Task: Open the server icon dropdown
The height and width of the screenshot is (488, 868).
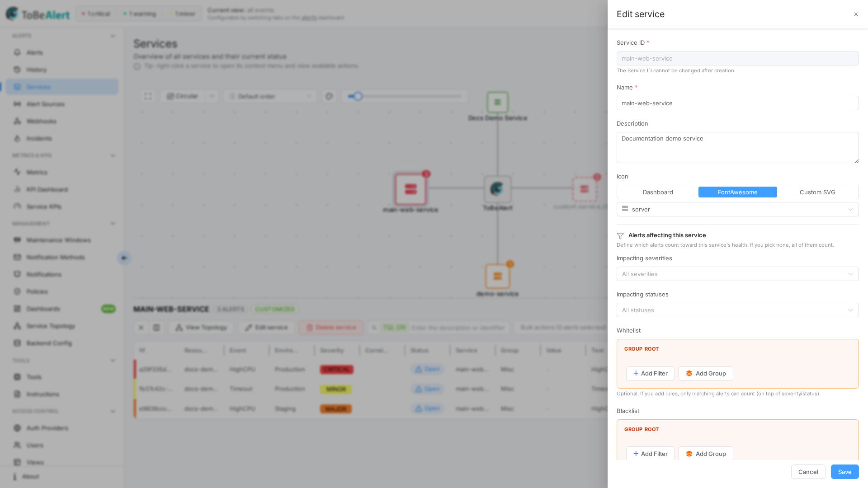Action: pos(737,209)
